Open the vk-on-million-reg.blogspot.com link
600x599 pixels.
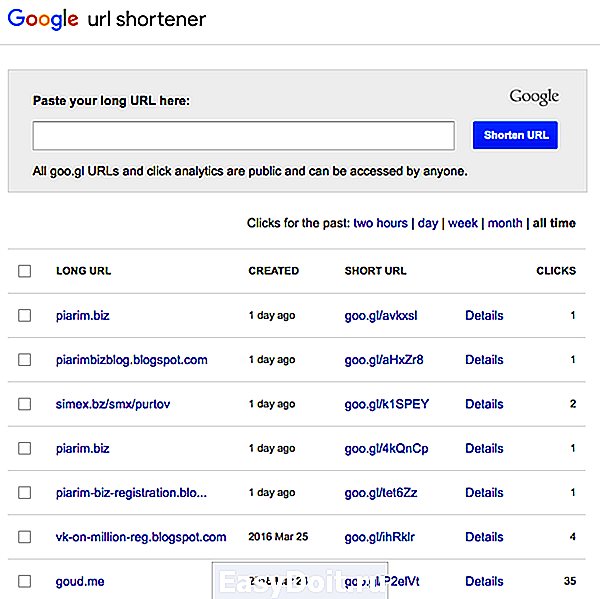pos(141,537)
